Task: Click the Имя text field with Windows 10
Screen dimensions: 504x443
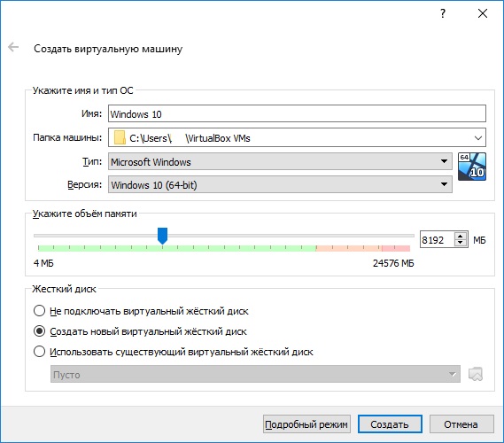Action: point(297,113)
